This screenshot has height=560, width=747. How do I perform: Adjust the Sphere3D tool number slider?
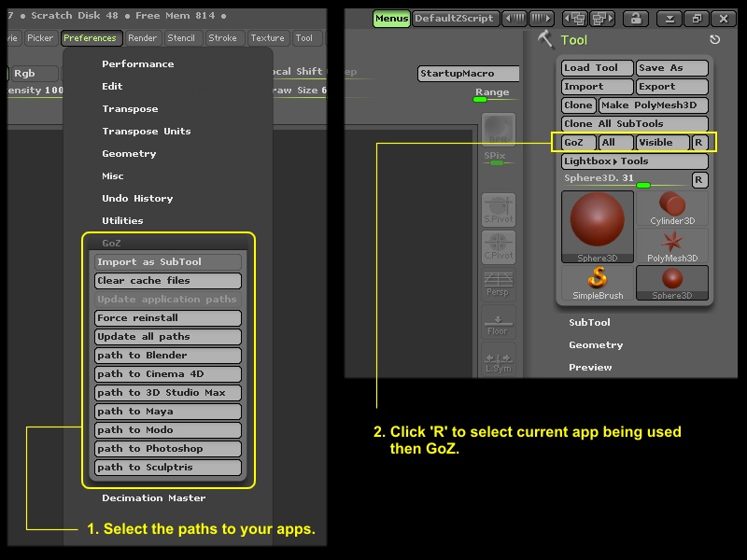coord(627,181)
